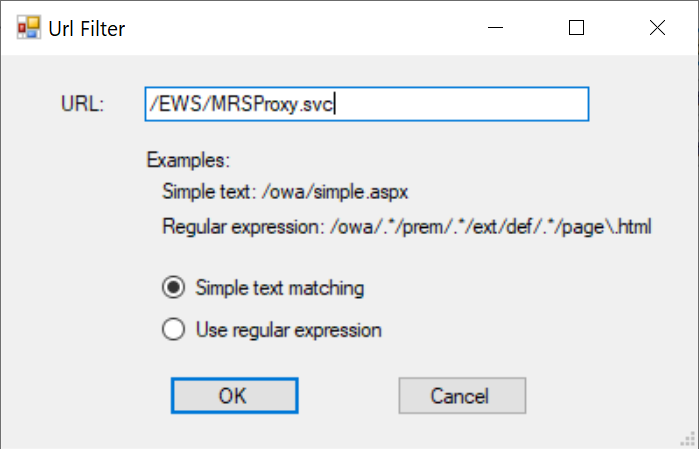Click the "Use regular expression" label text
The width and height of the screenshot is (699, 449).
pyautogui.click(x=288, y=329)
